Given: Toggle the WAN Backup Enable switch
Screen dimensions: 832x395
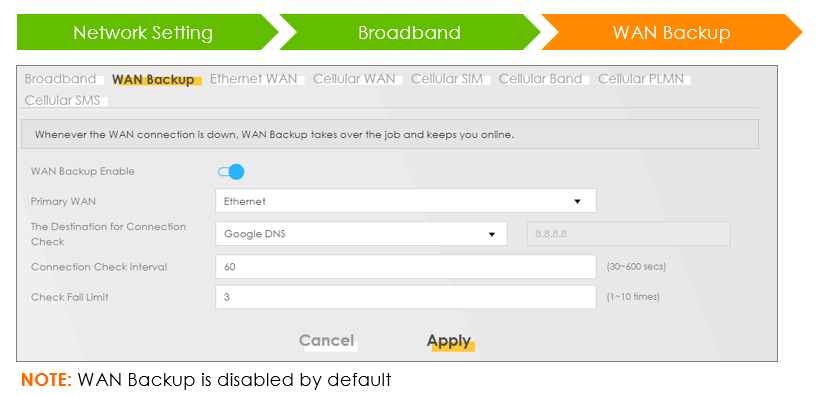Looking at the screenshot, I should point(231,171).
